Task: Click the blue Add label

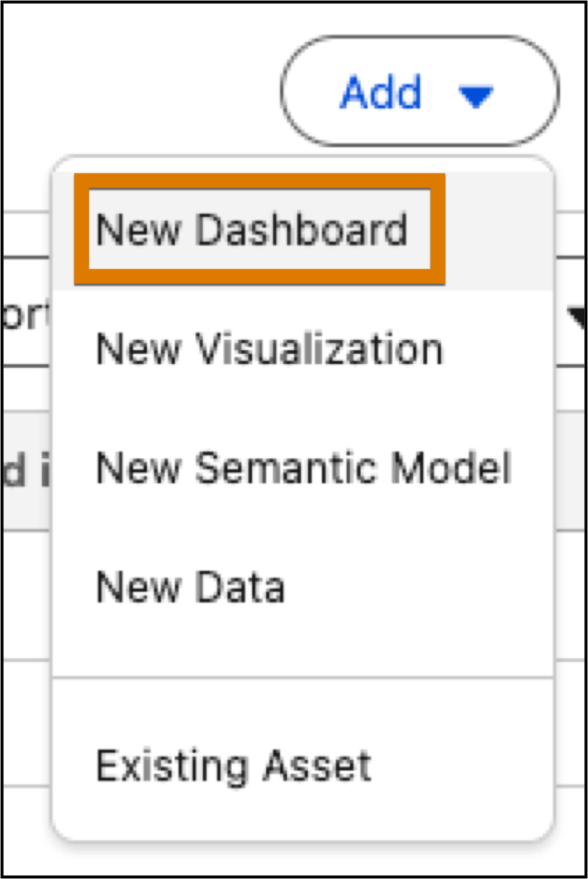Action: click(x=381, y=92)
